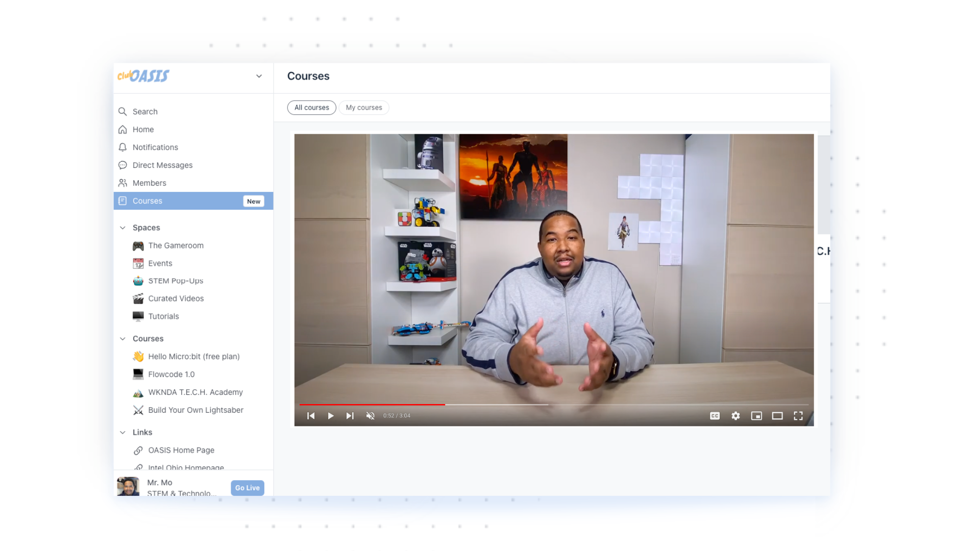Collapse the Spaces section
This screenshot has width=980, height=551.
[x=122, y=228]
